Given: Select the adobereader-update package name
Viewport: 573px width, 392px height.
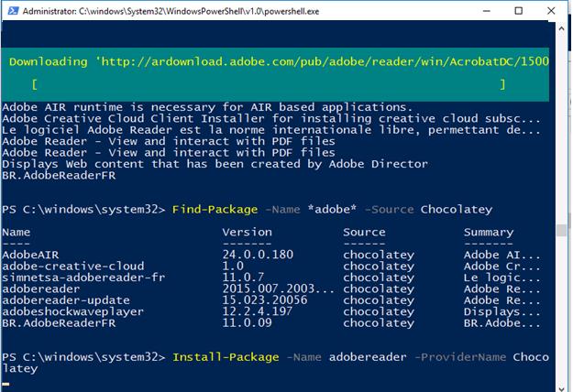Looking at the screenshot, I should pos(66,300).
